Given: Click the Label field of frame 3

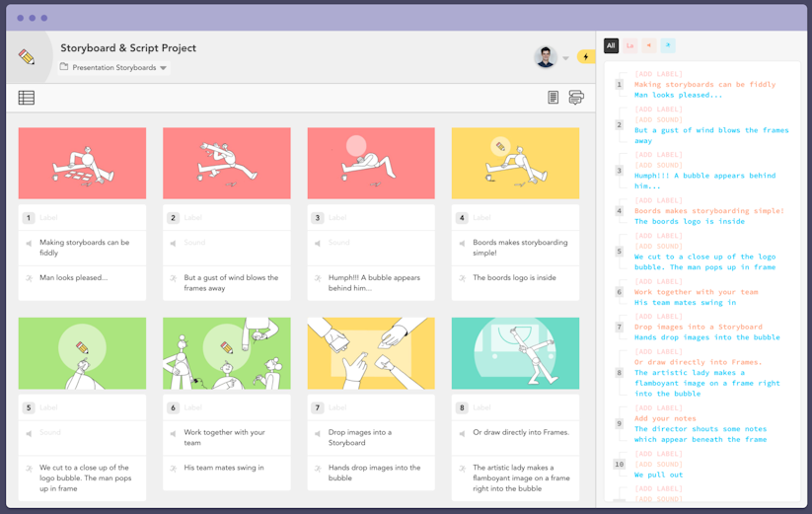Looking at the screenshot, I should [371, 218].
